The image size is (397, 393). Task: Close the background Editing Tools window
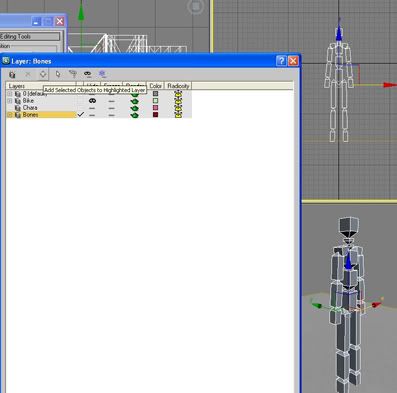[60, 22]
